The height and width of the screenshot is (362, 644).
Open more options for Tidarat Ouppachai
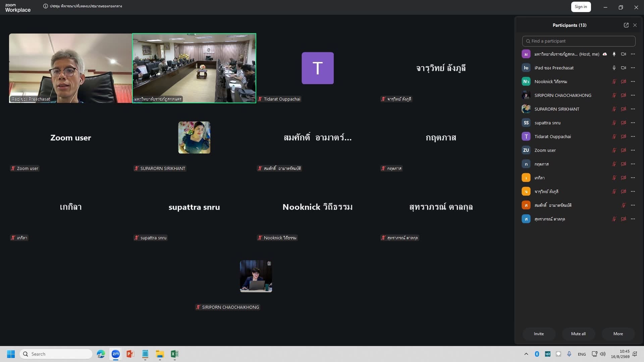click(633, 136)
